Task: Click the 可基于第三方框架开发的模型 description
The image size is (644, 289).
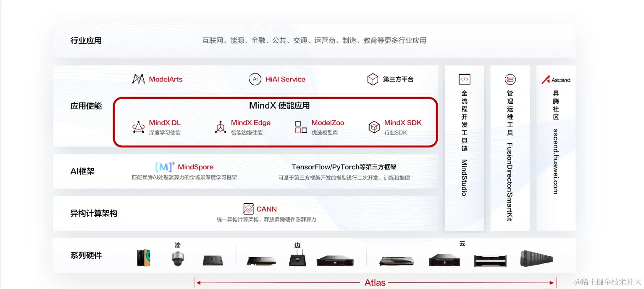Action: (x=344, y=178)
